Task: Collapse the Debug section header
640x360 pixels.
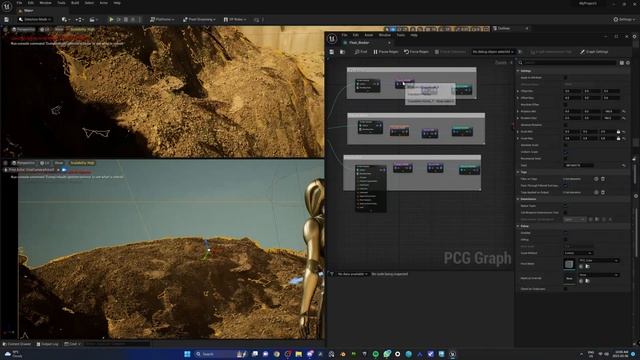Action: click(518, 226)
